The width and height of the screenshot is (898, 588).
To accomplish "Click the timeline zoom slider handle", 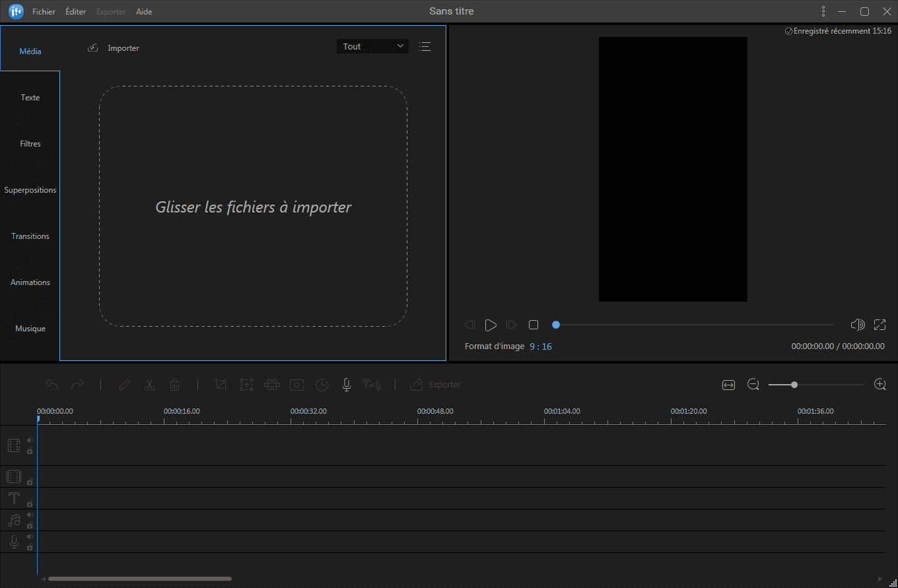I will point(794,384).
